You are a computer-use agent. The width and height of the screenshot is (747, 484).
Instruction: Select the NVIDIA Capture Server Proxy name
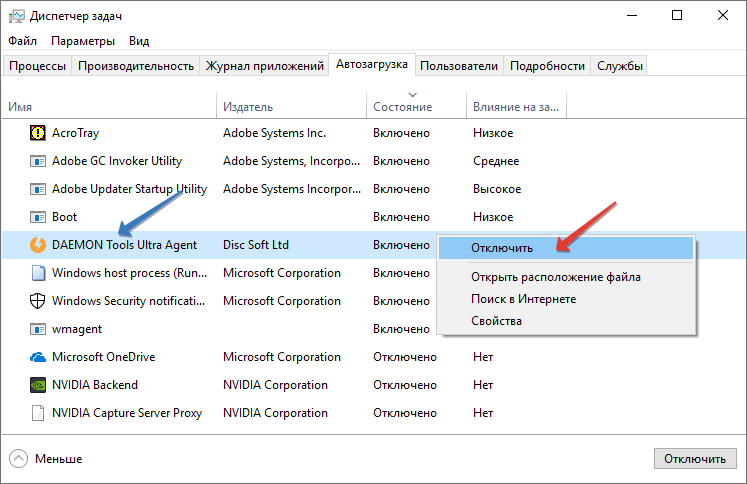tap(127, 413)
